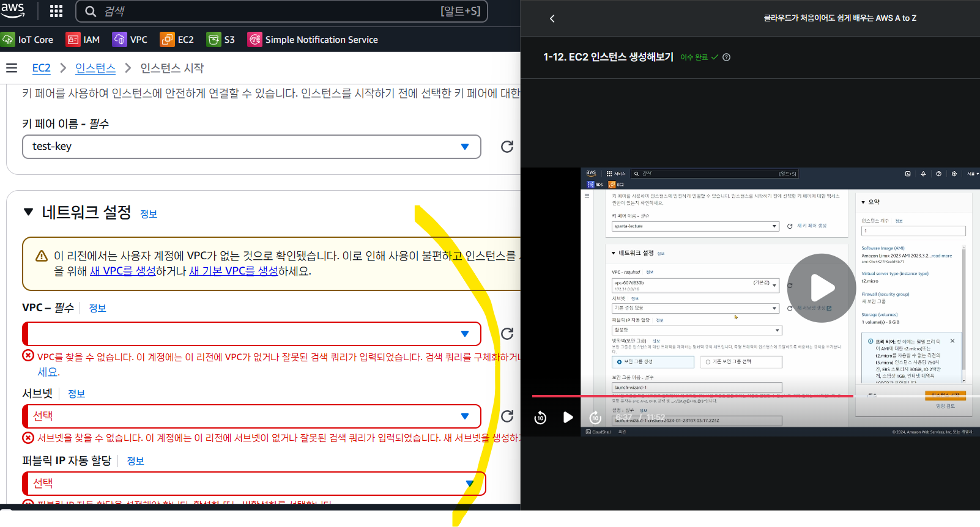Click the lecture title 1-12. EC2 인스턴스 생성해보기
This screenshot has height=527, width=980.
(608, 57)
